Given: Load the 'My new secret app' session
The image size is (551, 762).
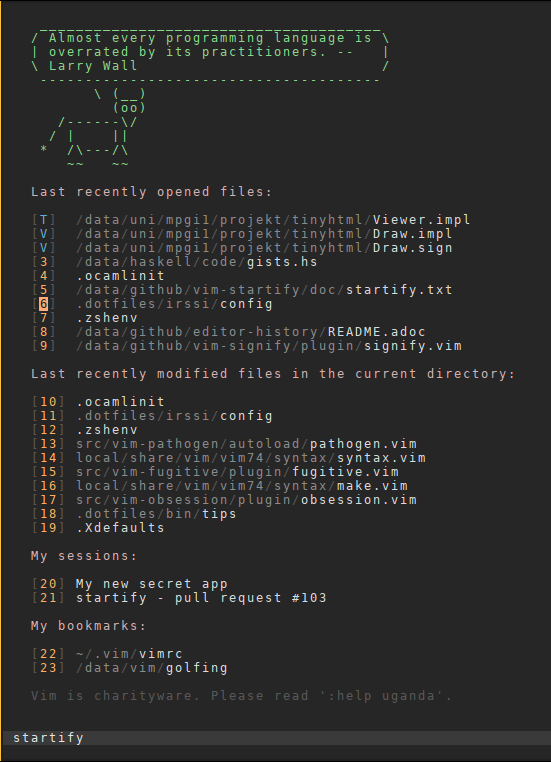Looking at the screenshot, I should (130, 584).
